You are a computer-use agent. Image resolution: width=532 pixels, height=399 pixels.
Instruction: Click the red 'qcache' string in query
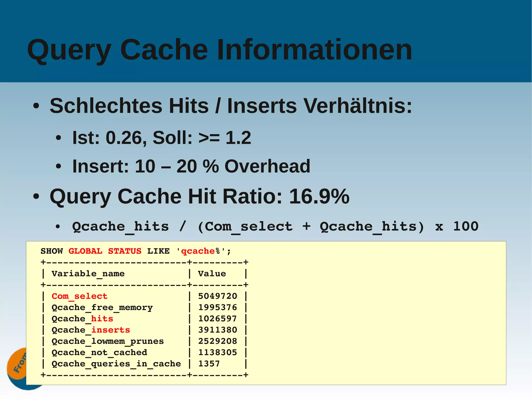198,251
